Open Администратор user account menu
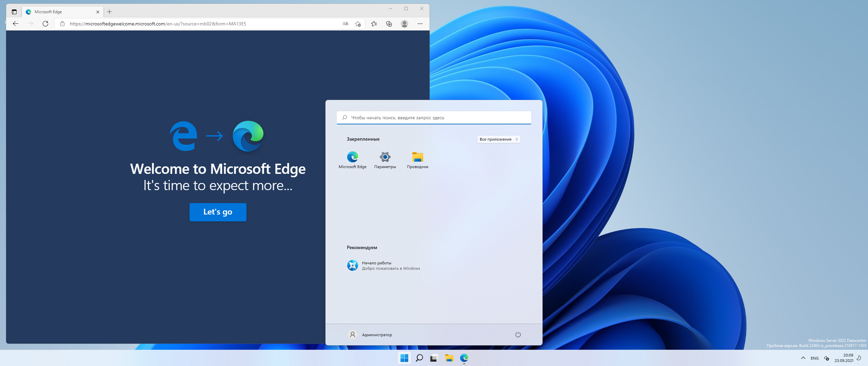This screenshot has height=366, width=868. [x=370, y=335]
